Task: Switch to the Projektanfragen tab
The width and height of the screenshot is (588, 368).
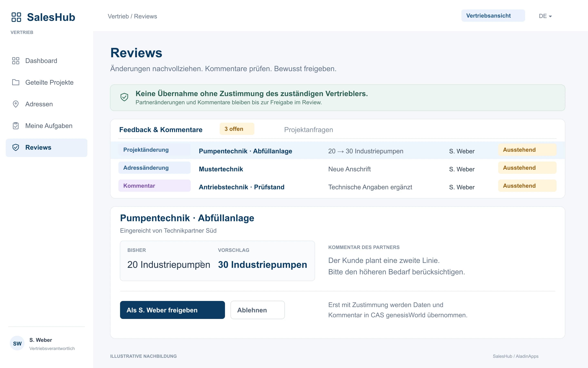Action: pos(308,130)
